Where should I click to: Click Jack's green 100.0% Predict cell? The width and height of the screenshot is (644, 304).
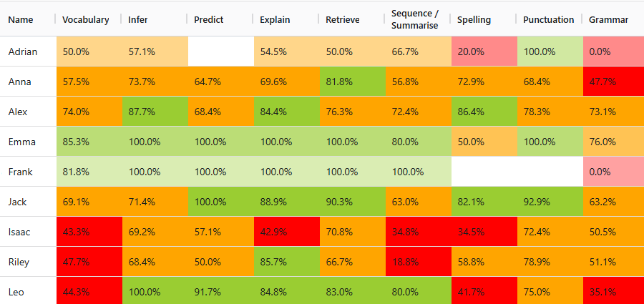coord(221,202)
